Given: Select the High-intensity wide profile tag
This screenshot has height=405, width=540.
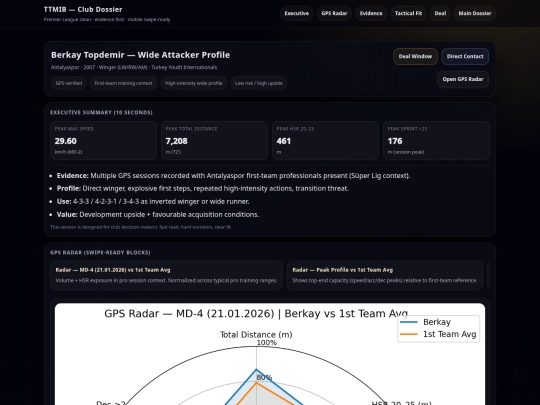Looking at the screenshot, I should pyautogui.click(x=194, y=83).
